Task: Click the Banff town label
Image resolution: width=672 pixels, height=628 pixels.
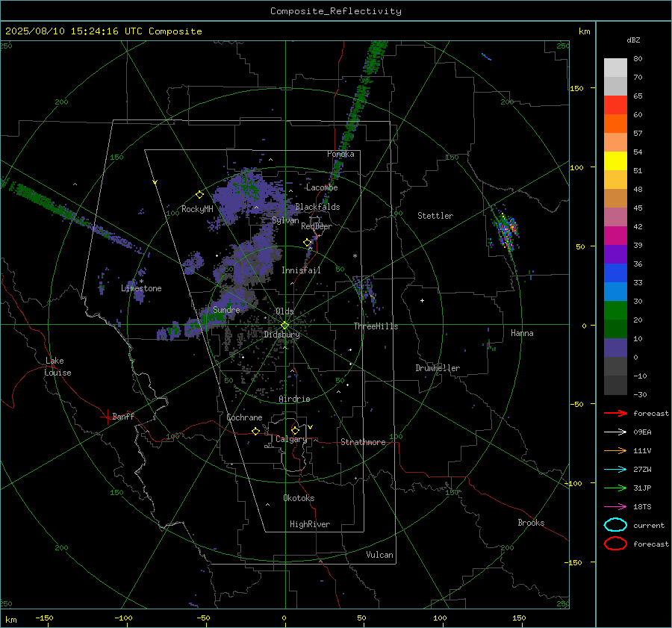Action: coord(123,416)
